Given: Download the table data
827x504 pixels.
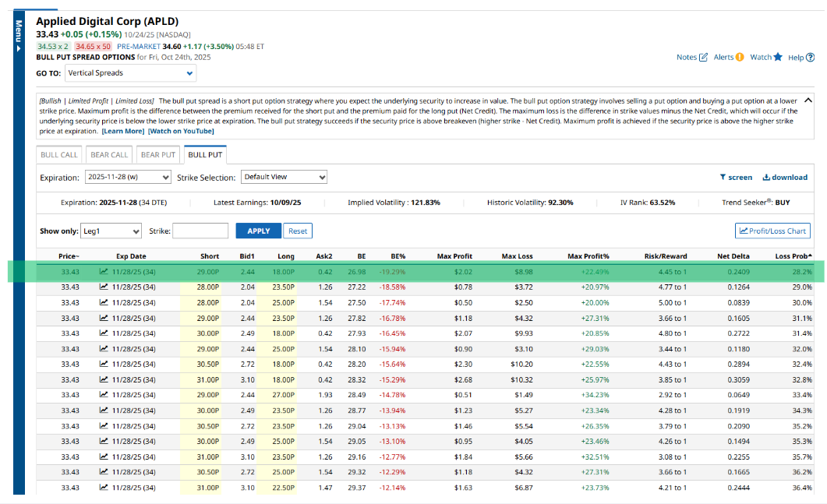Looking at the screenshot, I should [785, 178].
